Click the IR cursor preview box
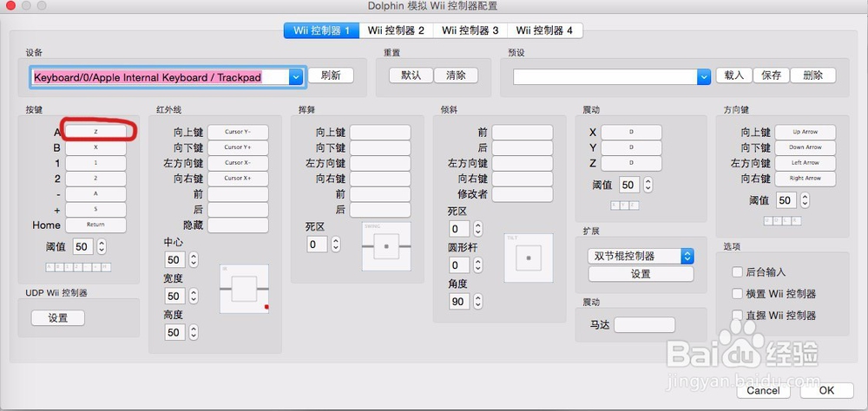Image resolution: width=868 pixels, height=411 pixels. [x=244, y=289]
